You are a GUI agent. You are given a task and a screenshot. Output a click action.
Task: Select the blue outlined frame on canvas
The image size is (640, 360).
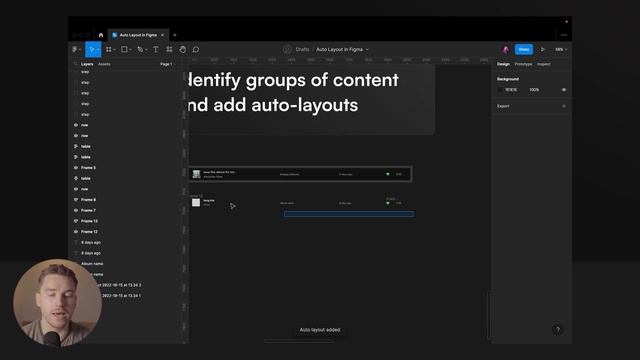[x=349, y=214]
